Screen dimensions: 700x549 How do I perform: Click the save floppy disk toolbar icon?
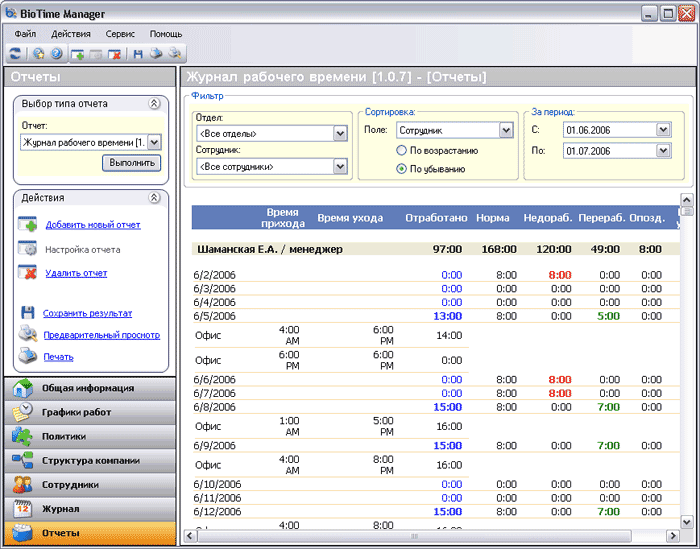[138, 53]
